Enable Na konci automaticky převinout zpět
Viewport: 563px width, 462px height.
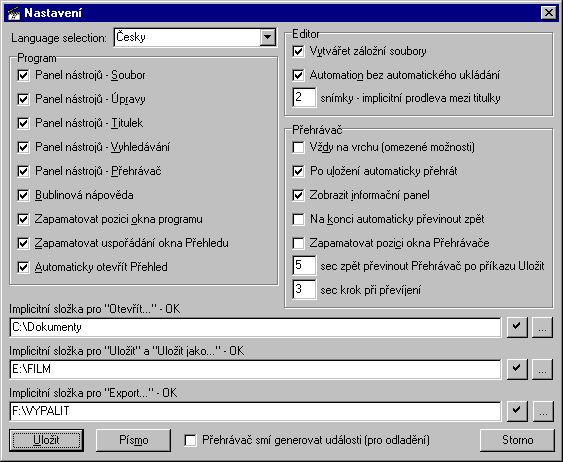pos(298,219)
